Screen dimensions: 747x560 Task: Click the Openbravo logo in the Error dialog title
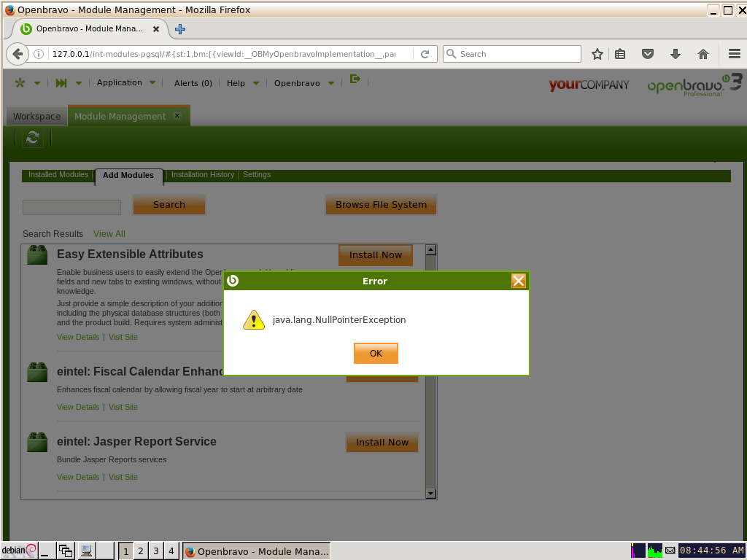coord(233,281)
